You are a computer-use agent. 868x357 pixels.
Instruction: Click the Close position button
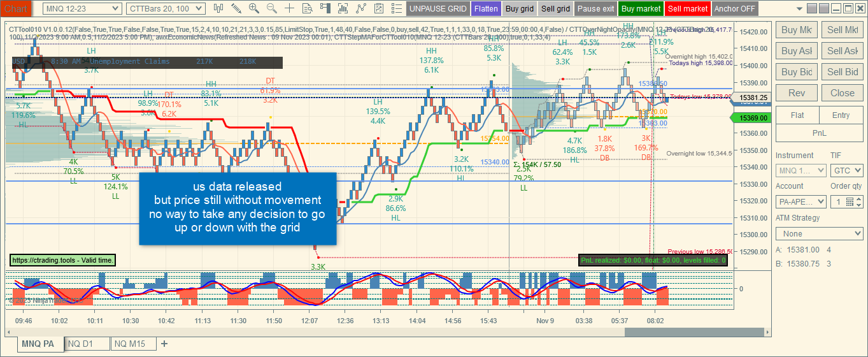tap(842, 93)
